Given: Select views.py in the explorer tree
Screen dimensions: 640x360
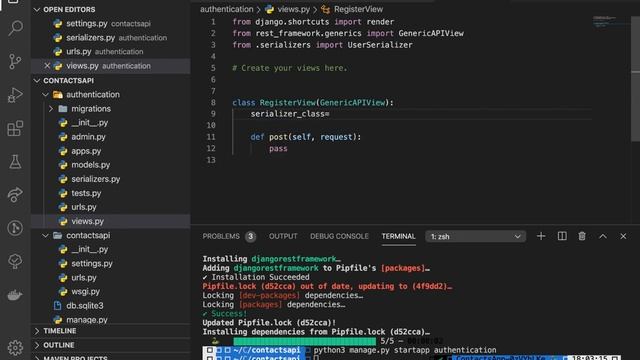Looking at the screenshot, I should pyautogui.click(x=110, y=221).
